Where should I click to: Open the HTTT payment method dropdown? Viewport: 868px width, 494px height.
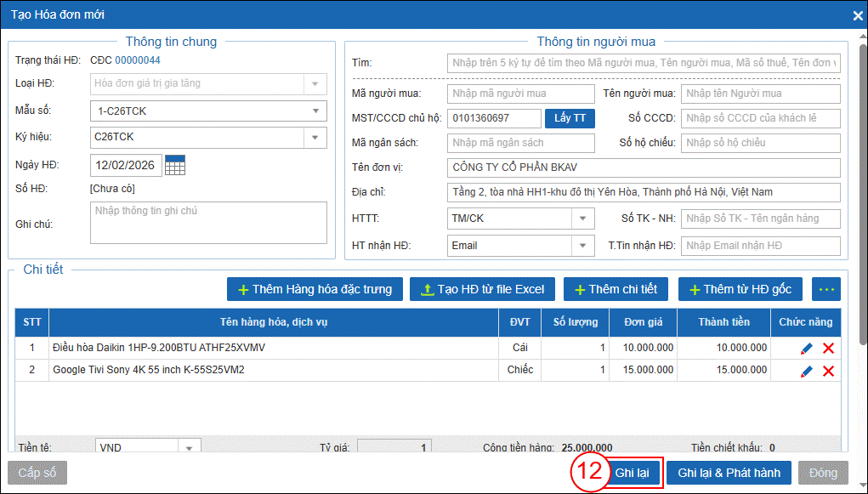click(x=582, y=219)
